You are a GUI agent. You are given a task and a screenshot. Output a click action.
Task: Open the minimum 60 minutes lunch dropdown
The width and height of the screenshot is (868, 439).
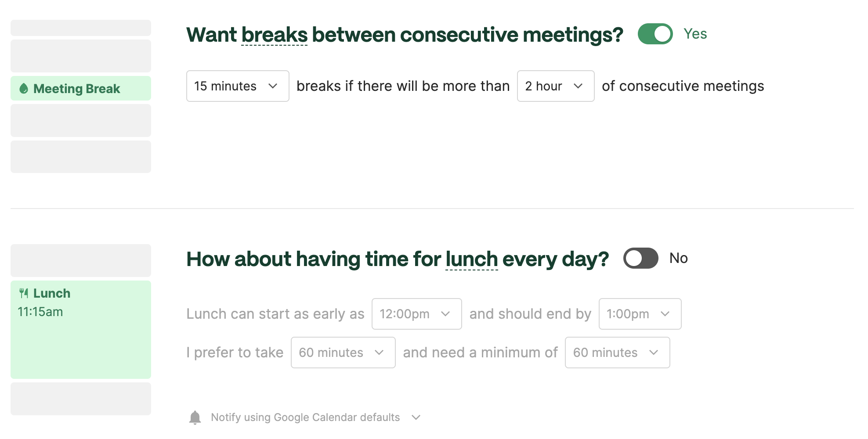[x=617, y=353]
